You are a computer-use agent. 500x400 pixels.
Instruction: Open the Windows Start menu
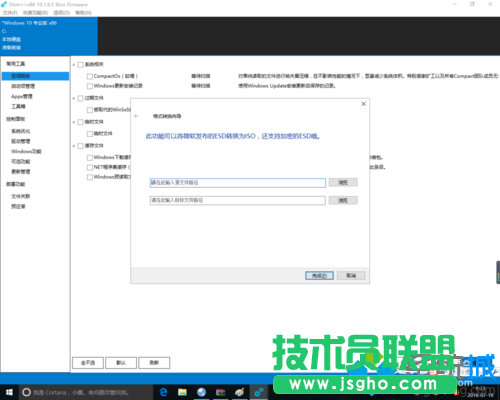pos(9,392)
